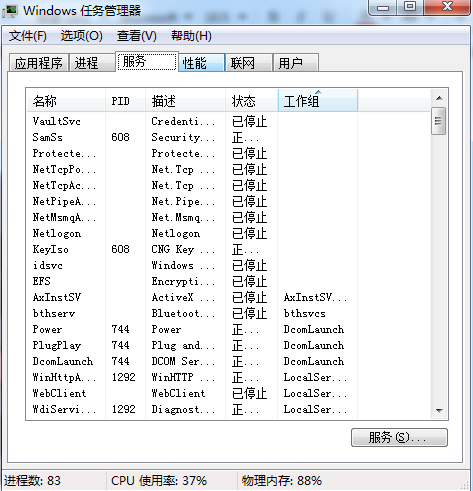Maximize the Task Manager window
473x491 pixels.
[x=410, y=7]
